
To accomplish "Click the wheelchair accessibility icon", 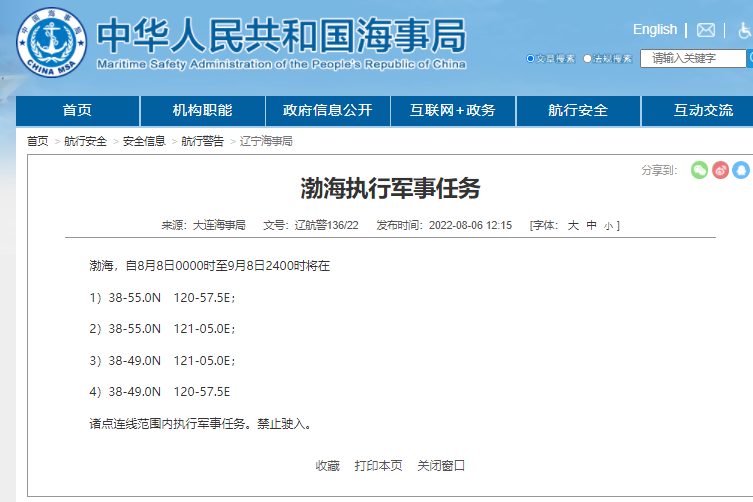I will [x=744, y=30].
